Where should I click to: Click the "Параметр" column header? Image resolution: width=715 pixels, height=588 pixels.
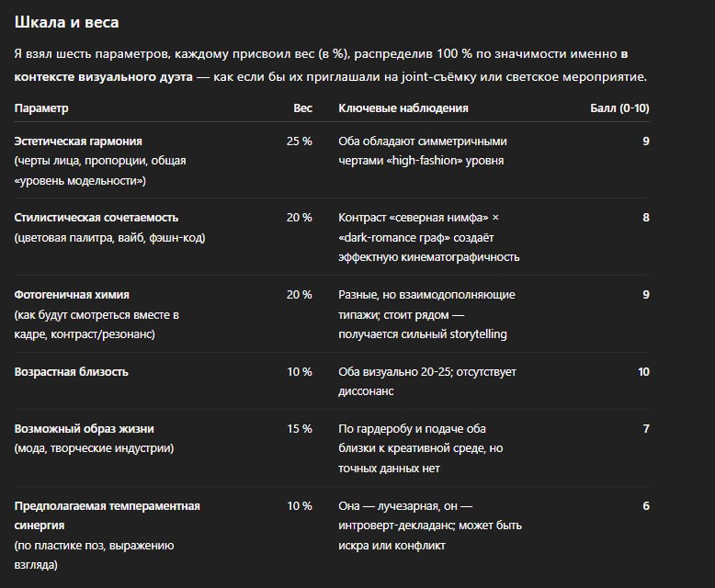coord(41,107)
